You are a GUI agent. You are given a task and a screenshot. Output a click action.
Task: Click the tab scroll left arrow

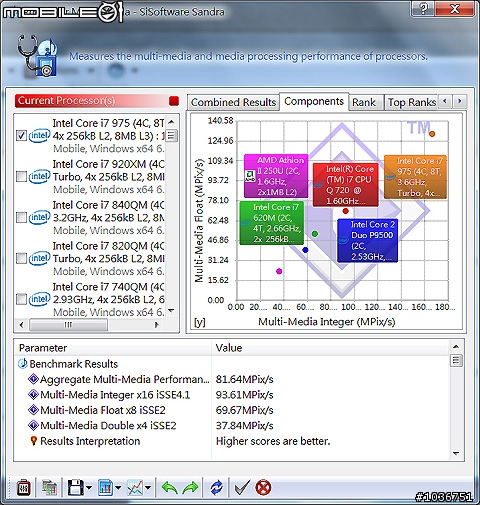445,101
